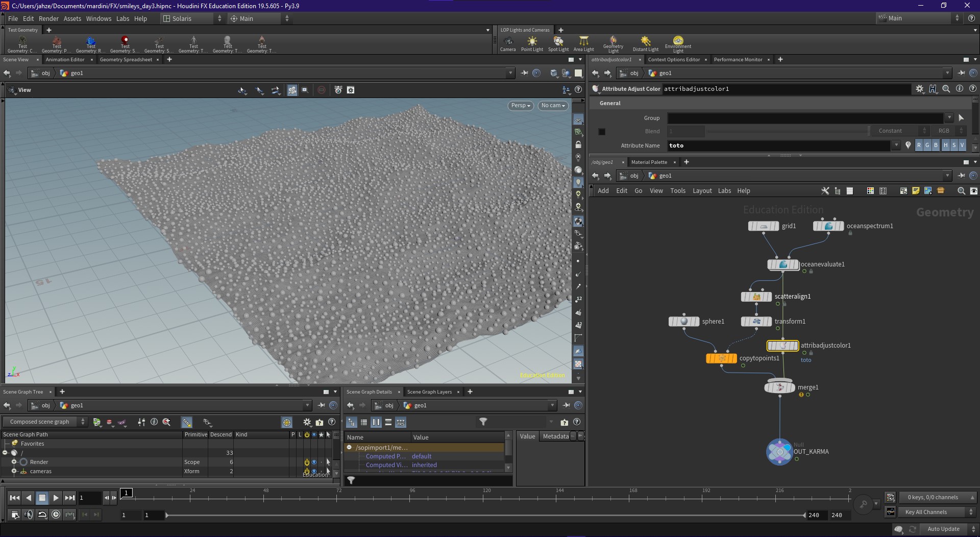Toggle the H channel button
980x537 pixels.
coord(945,145)
